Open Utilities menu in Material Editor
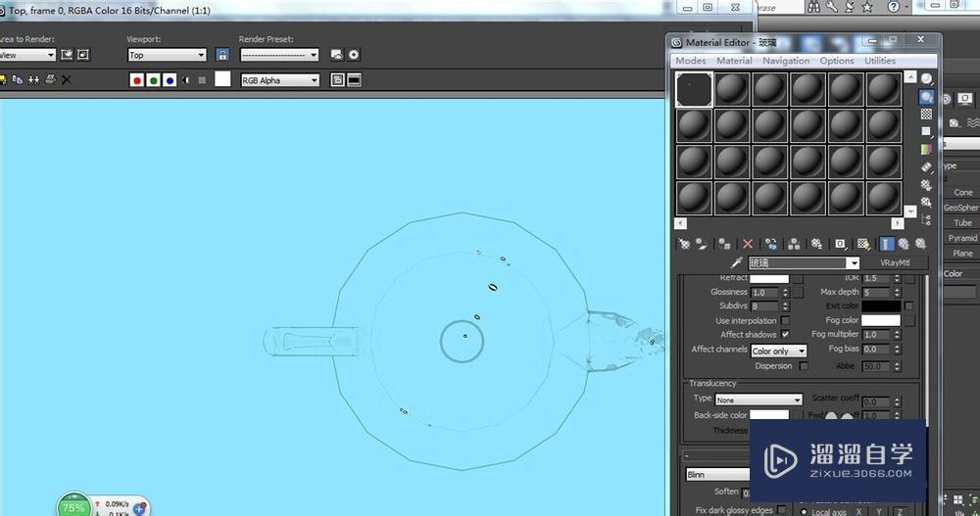 [x=880, y=61]
